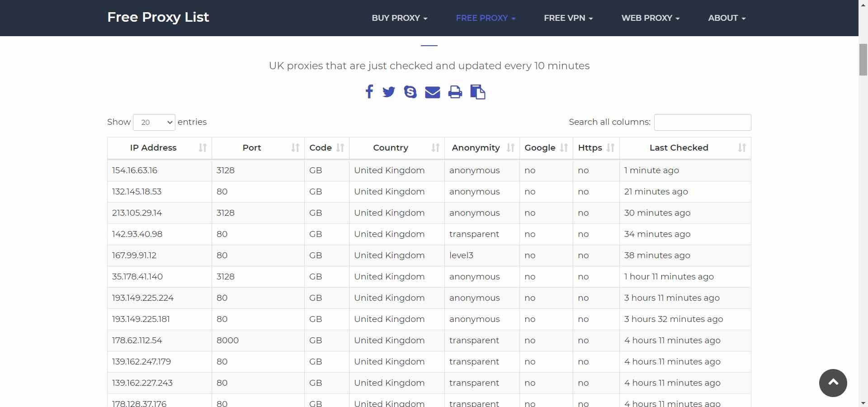Image resolution: width=868 pixels, height=407 pixels.
Task: Open the Show entries count dropdown
Action: (154, 123)
